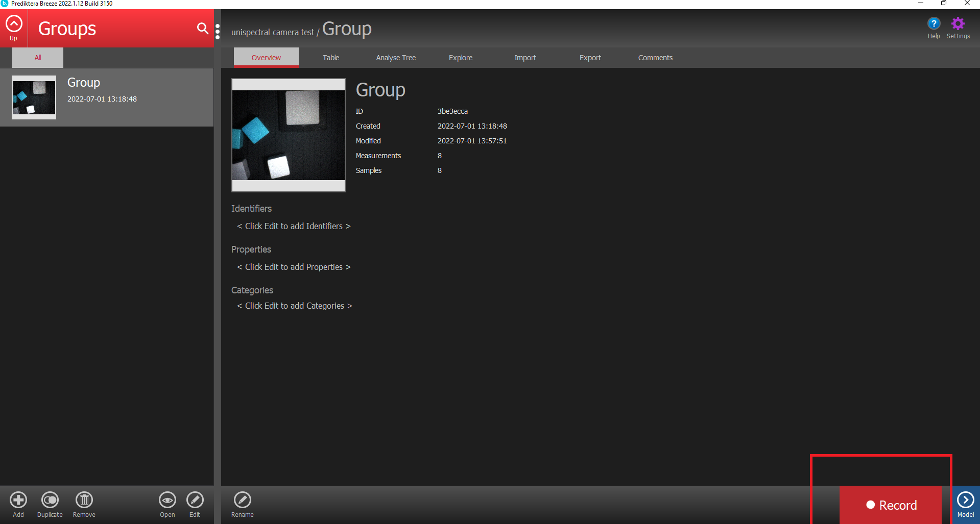The image size is (980, 524).
Task: Open the search magnifier in Groups
Action: coord(202,29)
